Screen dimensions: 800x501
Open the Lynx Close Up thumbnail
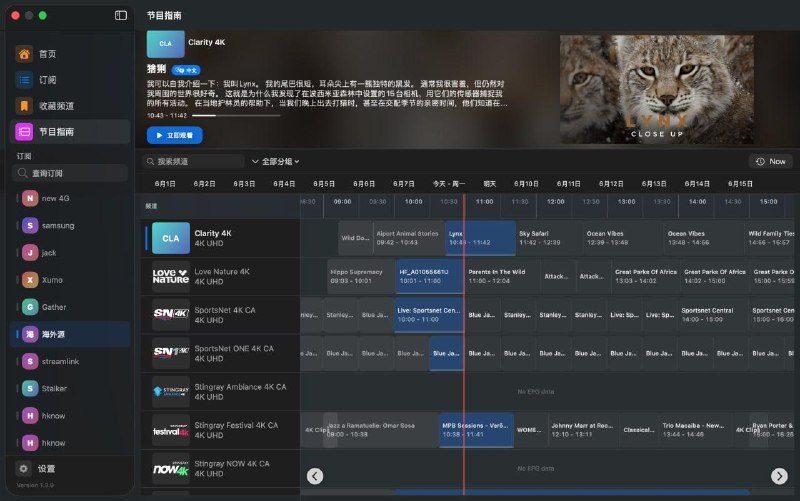coord(657,89)
